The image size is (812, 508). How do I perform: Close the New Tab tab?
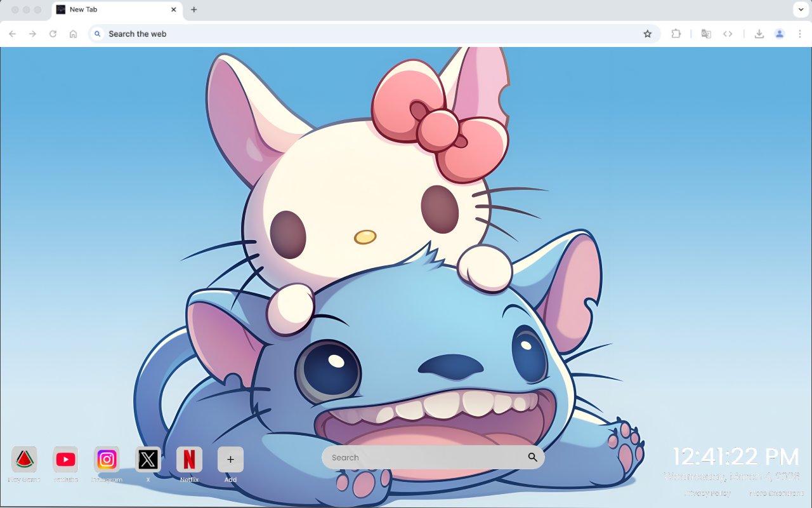pyautogui.click(x=174, y=10)
